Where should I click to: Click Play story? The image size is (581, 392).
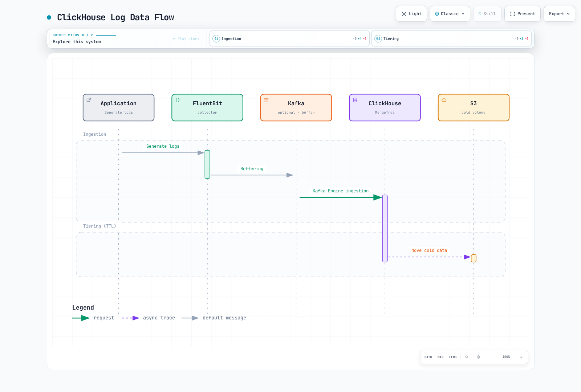(x=186, y=38)
